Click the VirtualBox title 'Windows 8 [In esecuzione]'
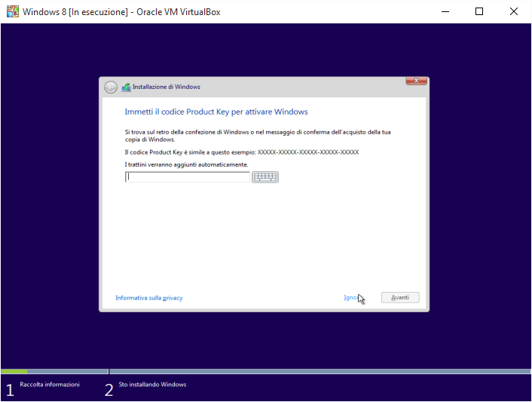The width and height of the screenshot is (532, 402). [x=121, y=12]
